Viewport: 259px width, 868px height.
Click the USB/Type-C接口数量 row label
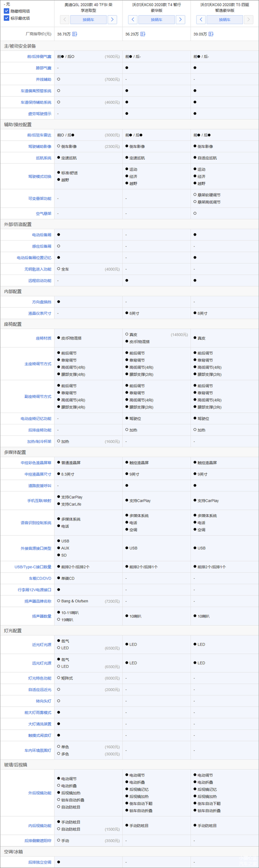tap(33, 567)
